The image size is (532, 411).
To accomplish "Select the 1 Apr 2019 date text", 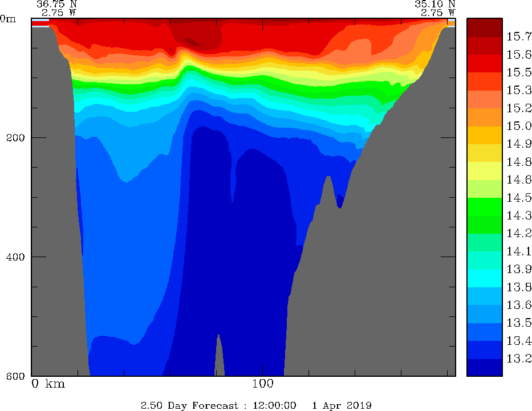I will 342,405.
